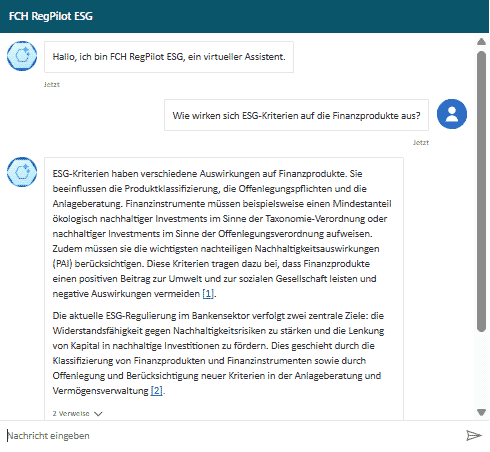Click the user avatar icon
The image size is (490, 452).
point(452,114)
